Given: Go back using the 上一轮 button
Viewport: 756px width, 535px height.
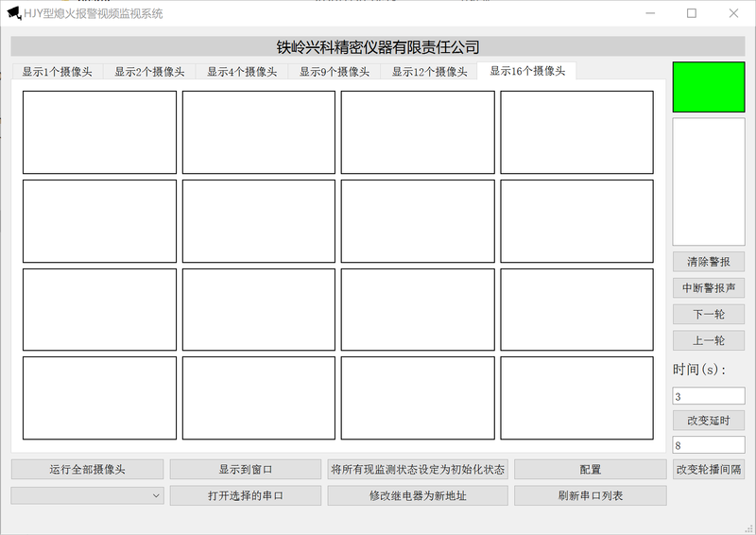Looking at the screenshot, I should click(708, 340).
